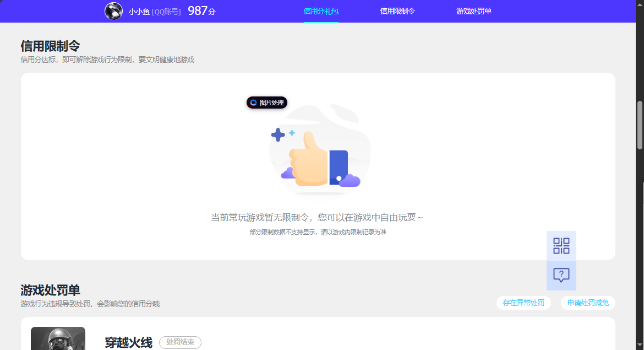Click the 信用分达标 subtitle text

(x=107, y=60)
